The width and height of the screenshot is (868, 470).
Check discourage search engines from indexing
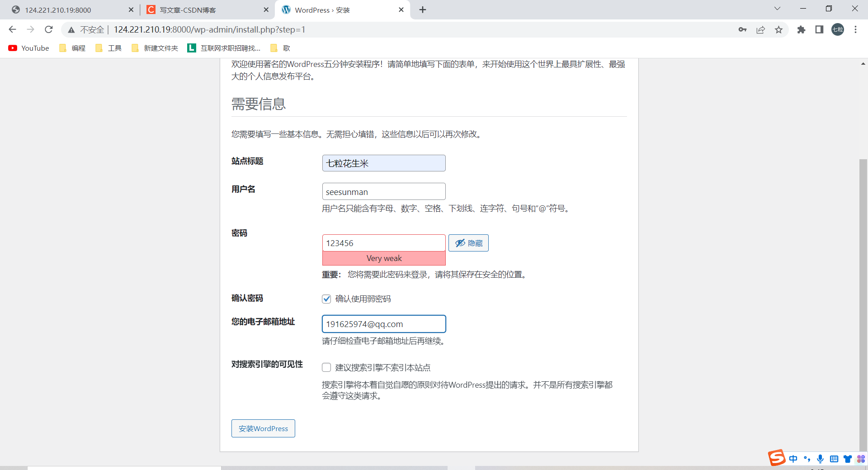[326, 367]
